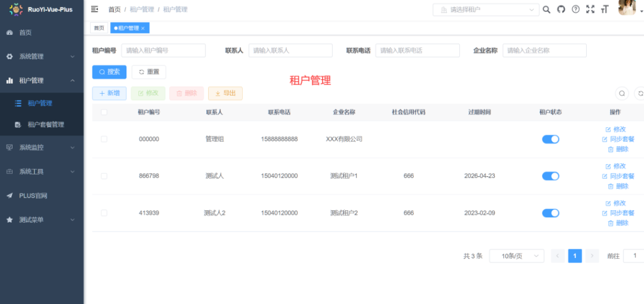
Task: Open 租户套餐管理 in the sidebar
Action: (45, 125)
